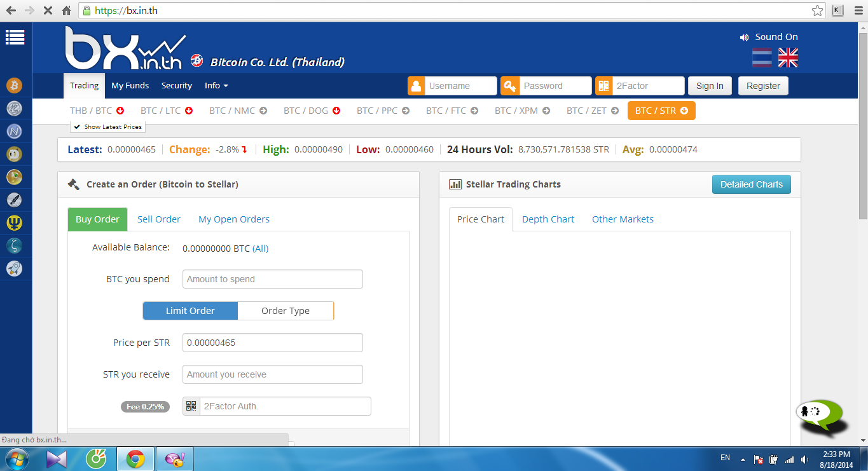This screenshot has width=868, height=471.
Task: Select the Zetacoin icon in sidebar
Action: pyautogui.click(x=14, y=246)
